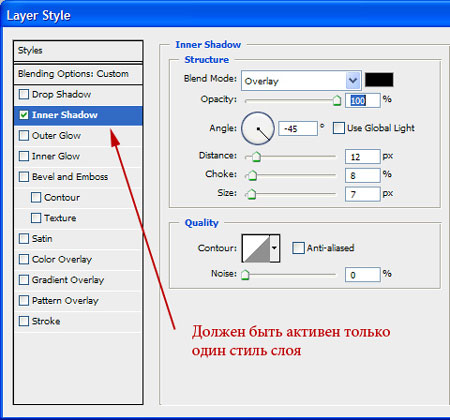Image resolution: width=450 pixels, height=420 pixels.
Task: Click the Choke slider handle
Action: point(252,175)
